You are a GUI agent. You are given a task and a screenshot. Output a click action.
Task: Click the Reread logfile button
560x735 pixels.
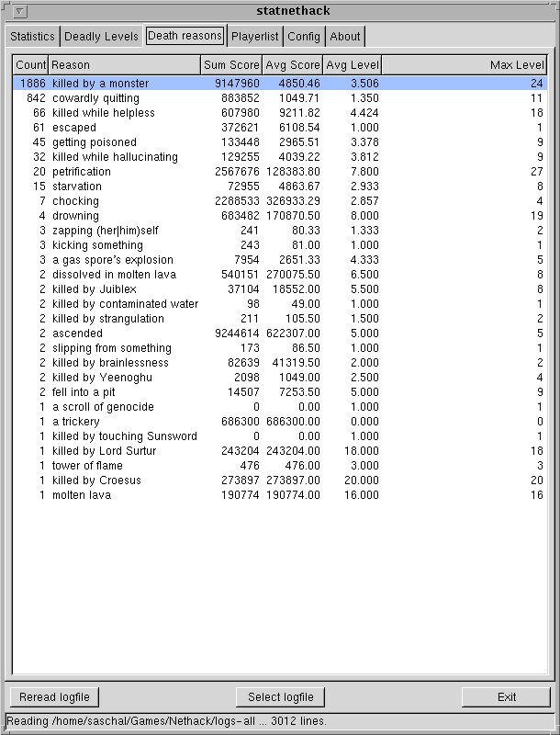[x=54, y=697]
